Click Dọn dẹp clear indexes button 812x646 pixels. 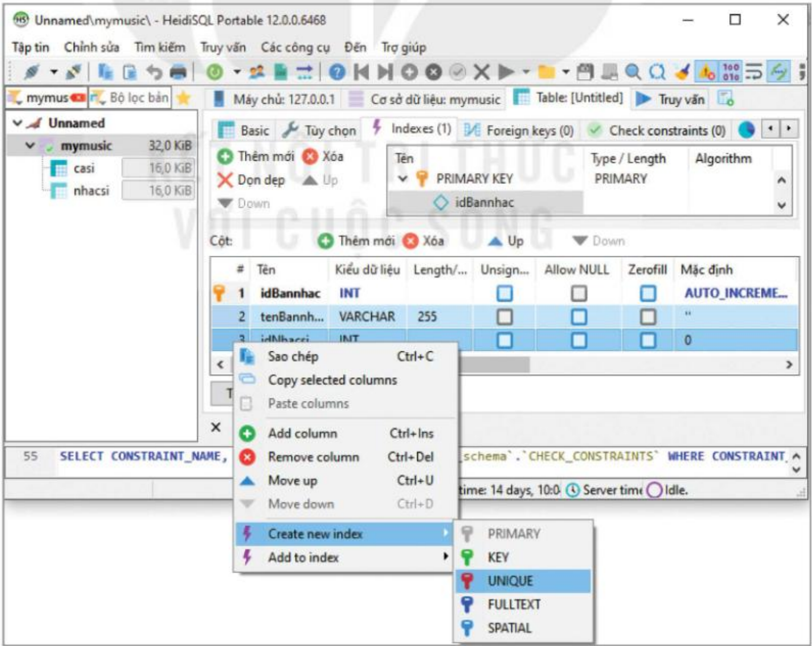click(251, 180)
